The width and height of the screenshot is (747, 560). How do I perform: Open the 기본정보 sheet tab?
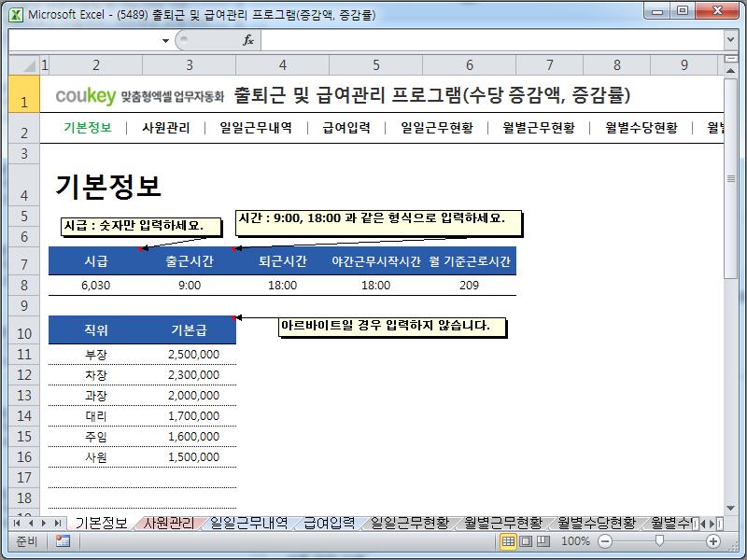pyautogui.click(x=101, y=523)
